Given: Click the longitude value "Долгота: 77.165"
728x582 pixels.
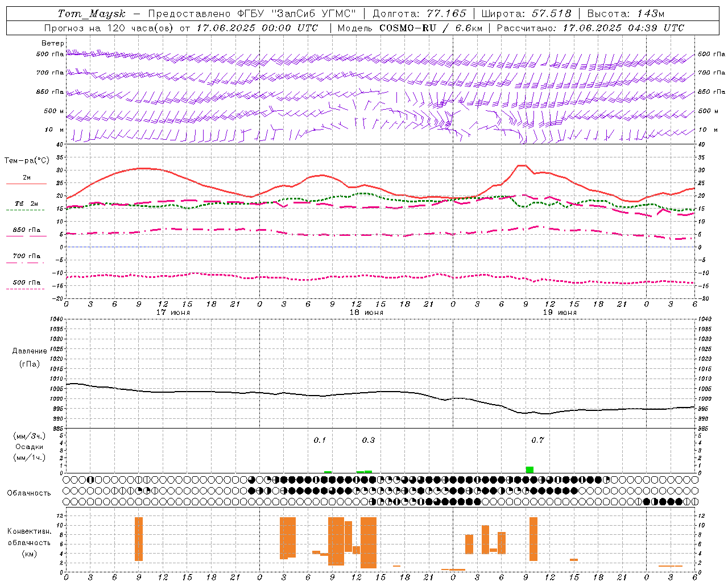Looking at the screenshot, I should [x=419, y=14].
